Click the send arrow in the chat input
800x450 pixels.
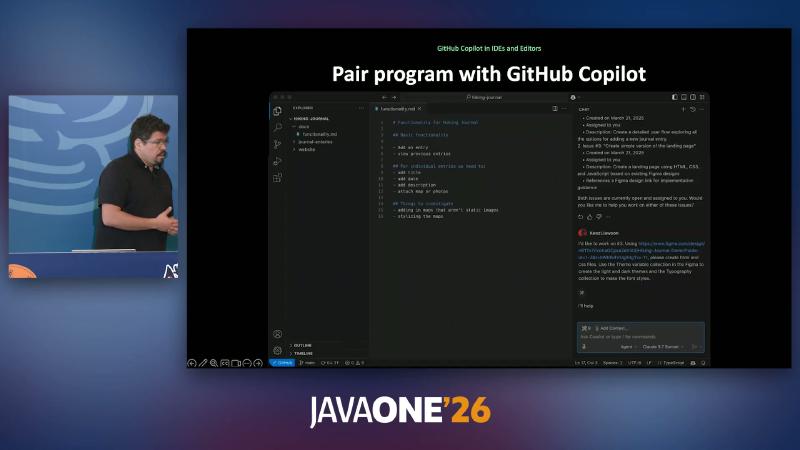tap(694, 347)
